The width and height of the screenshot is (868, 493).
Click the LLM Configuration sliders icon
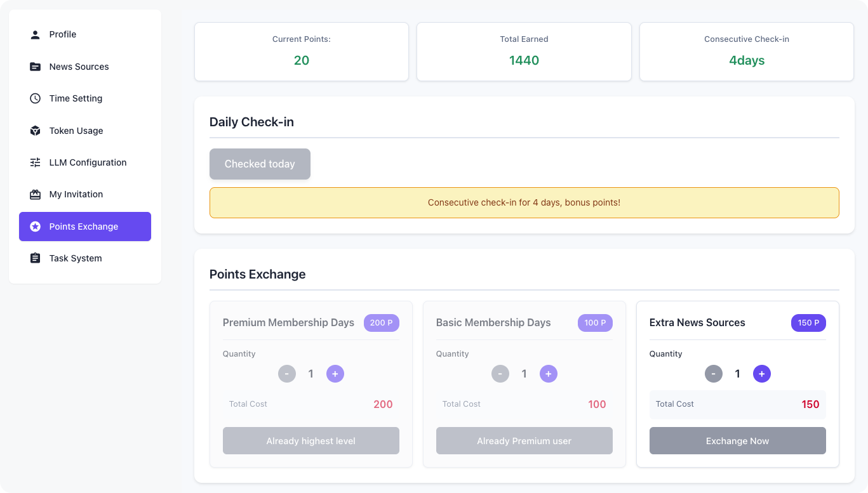coord(36,162)
